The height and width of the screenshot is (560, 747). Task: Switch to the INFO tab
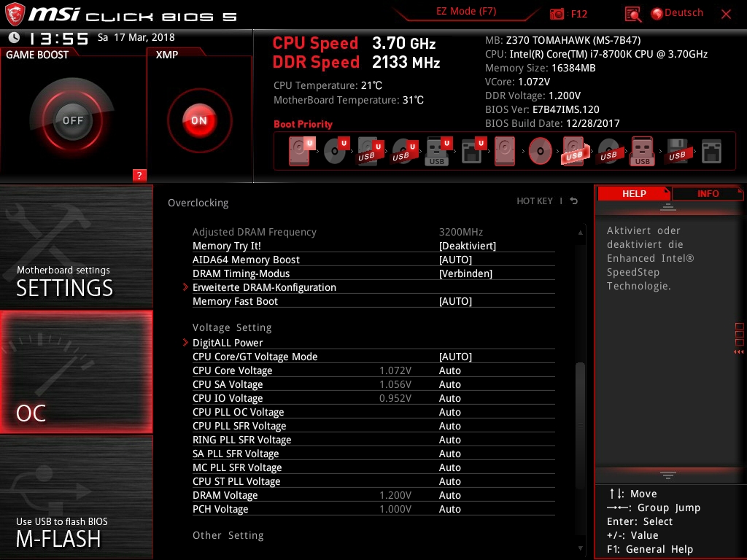coord(708,193)
